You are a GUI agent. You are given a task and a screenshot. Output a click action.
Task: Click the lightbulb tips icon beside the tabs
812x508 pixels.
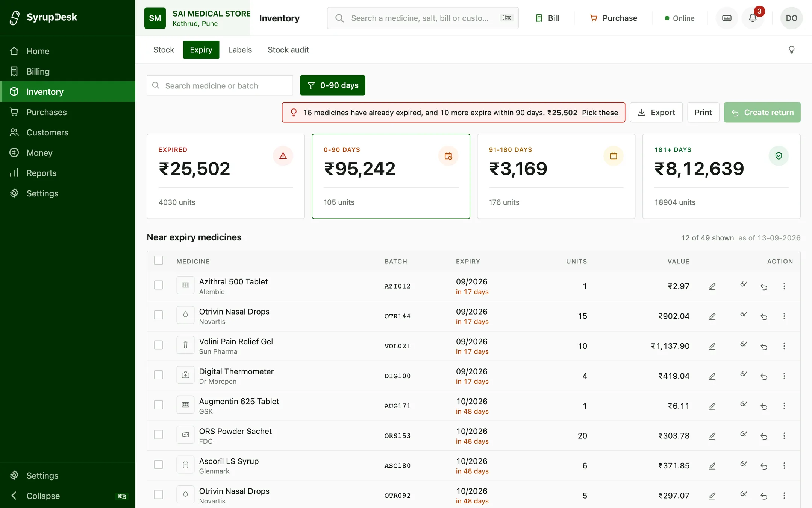point(791,50)
